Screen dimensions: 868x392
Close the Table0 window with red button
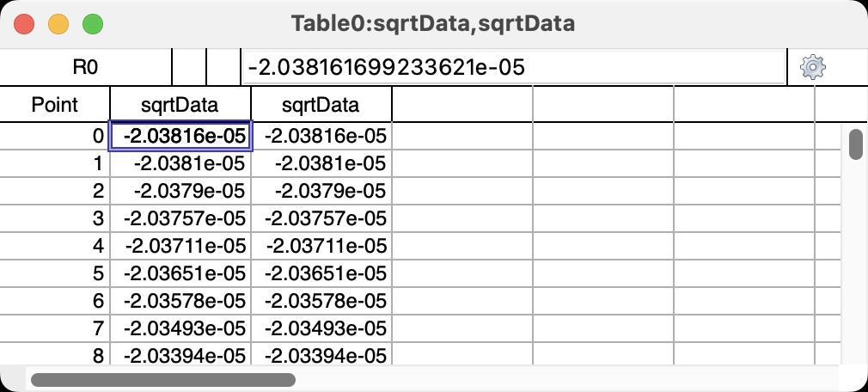coord(24,24)
